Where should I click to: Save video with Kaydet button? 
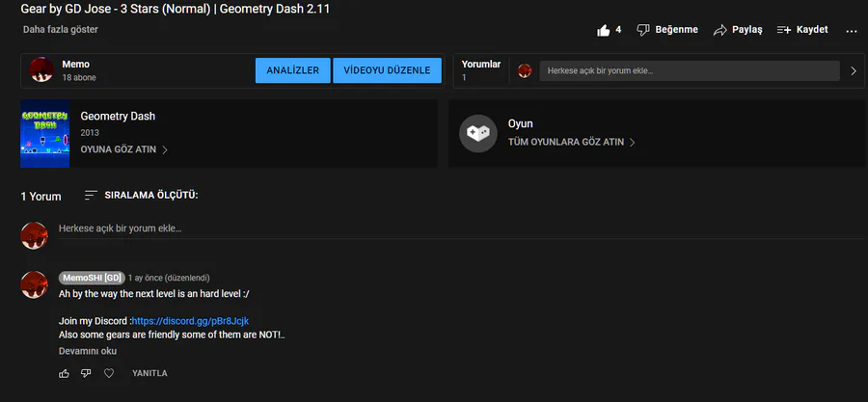coord(802,30)
